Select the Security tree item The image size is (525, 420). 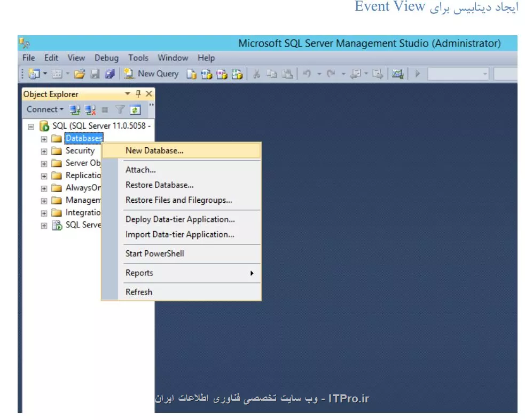(x=80, y=150)
